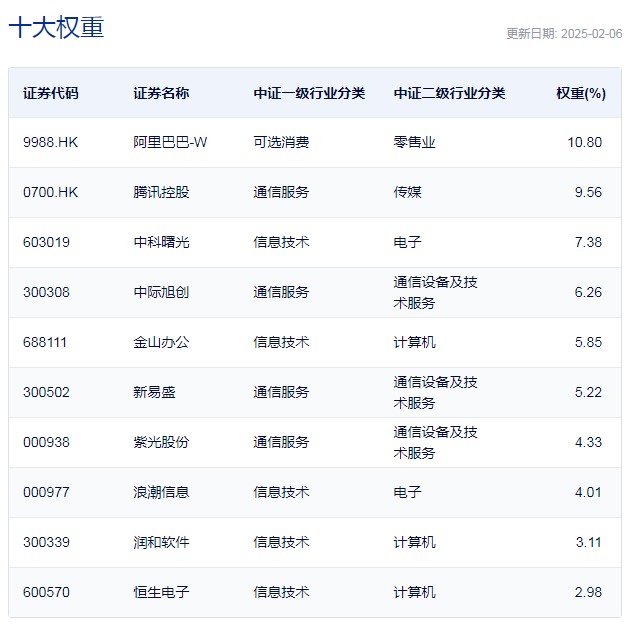Click the 浪潮信息 security name

tap(161, 492)
